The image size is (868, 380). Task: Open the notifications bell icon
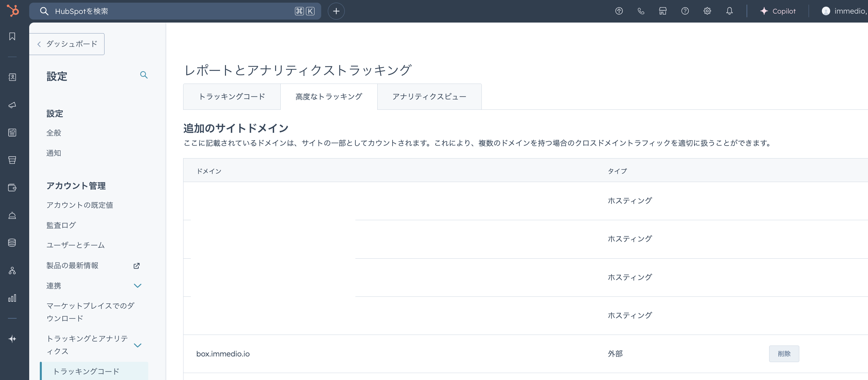pyautogui.click(x=729, y=11)
